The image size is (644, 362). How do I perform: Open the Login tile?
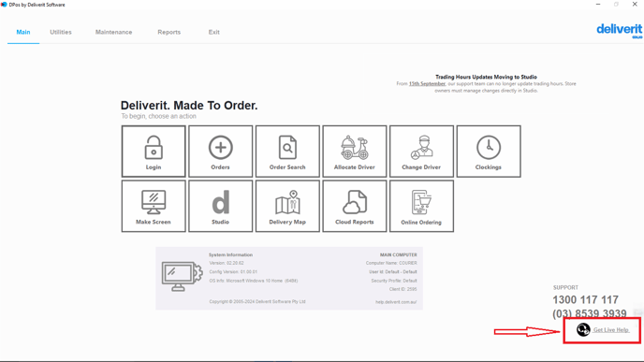pyautogui.click(x=154, y=152)
